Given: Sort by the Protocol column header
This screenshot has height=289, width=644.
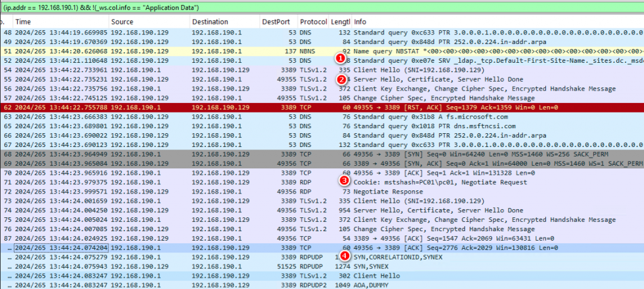Looking at the screenshot, I should (313, 22).
